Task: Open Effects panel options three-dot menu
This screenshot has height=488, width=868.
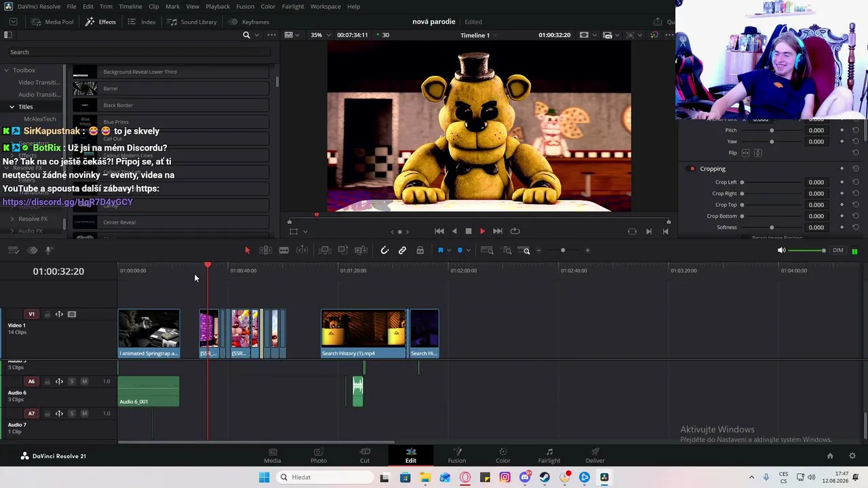Action: click(x=271, y=35)
